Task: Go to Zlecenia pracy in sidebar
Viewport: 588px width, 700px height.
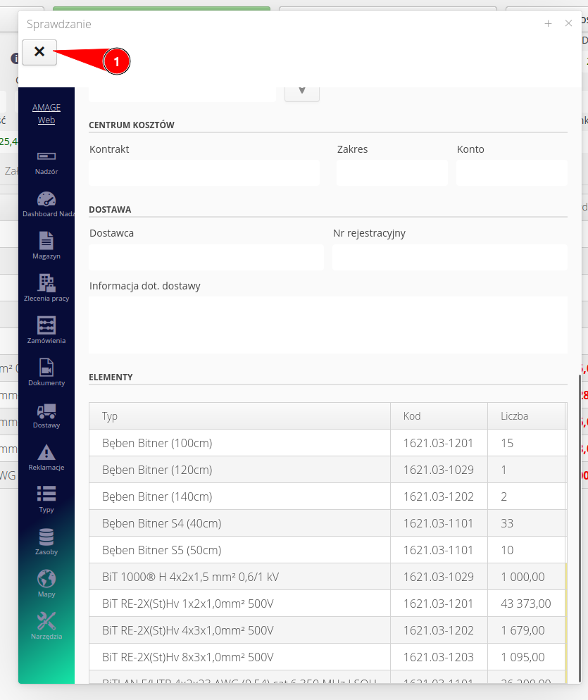Action: coord(46,283)
